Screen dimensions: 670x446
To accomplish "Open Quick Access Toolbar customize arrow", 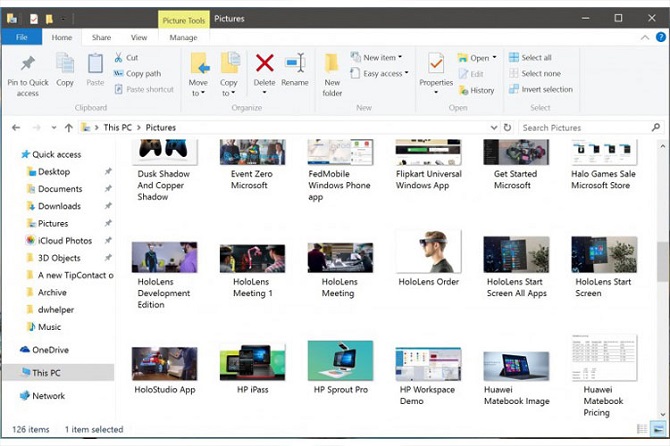I will [63, 19].
